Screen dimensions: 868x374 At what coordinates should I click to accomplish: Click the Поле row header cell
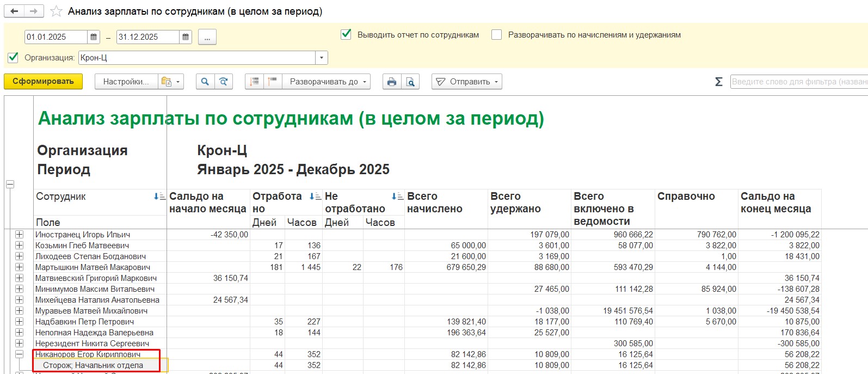(x=100, y=222)
